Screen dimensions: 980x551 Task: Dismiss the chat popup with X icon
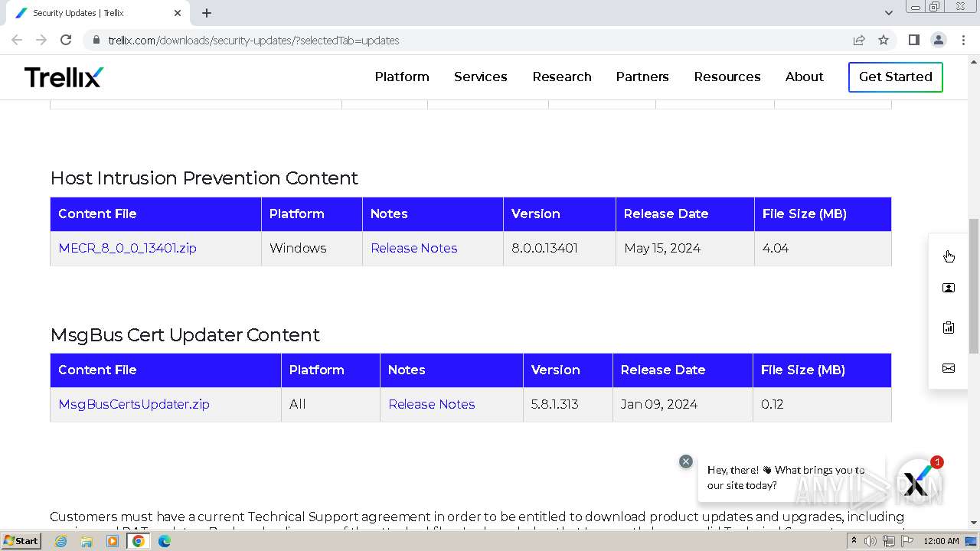point(686,461)
